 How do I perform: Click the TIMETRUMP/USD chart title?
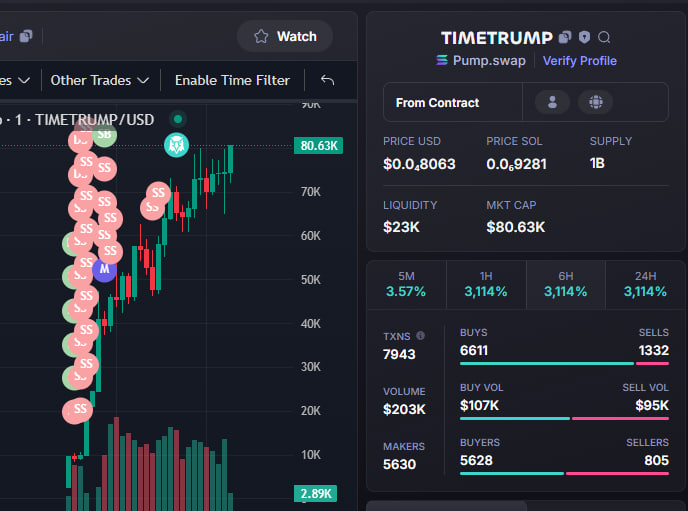point(94,120)
